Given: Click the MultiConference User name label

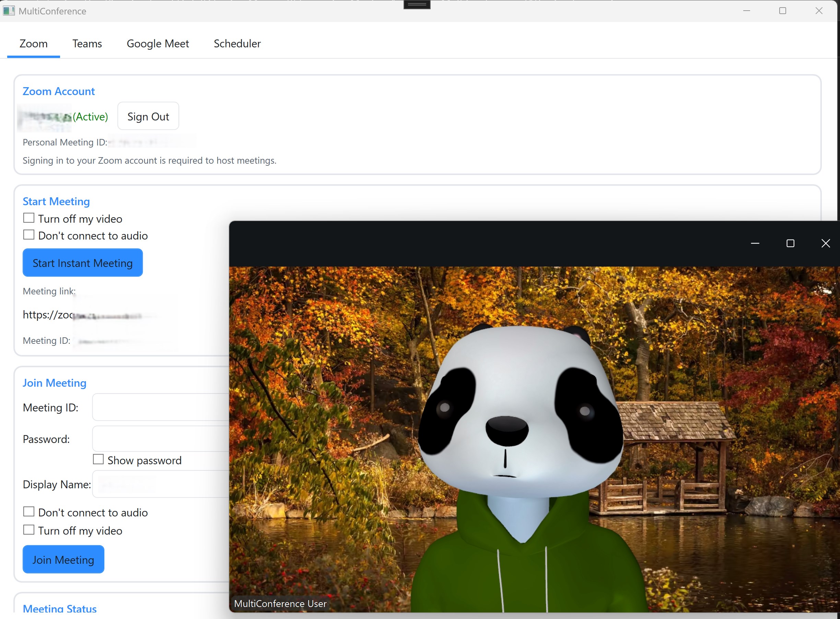Looking at the screenshot, I should coord(280,603).
